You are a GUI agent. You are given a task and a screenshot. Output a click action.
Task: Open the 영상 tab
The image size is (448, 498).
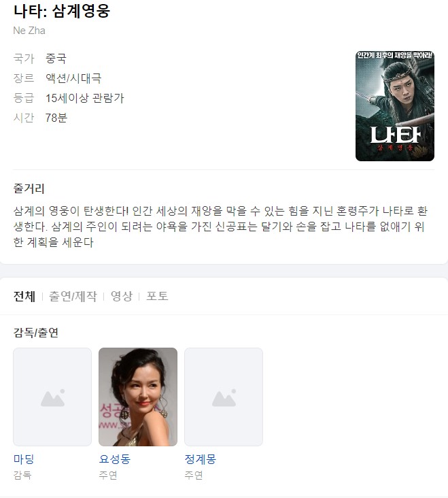point(122,297)
